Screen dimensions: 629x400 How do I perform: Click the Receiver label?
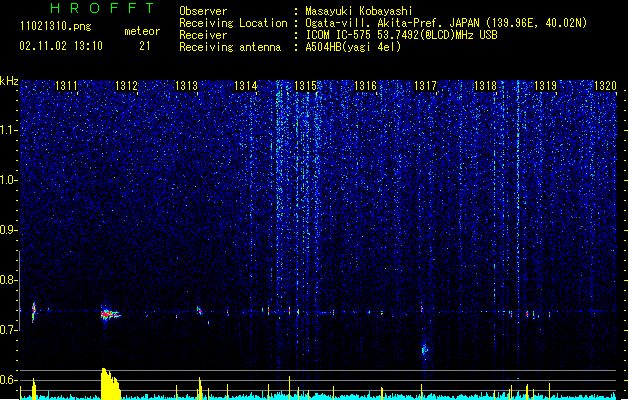click(203, 35)
